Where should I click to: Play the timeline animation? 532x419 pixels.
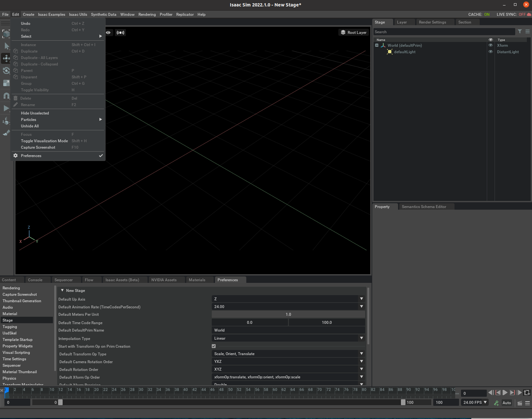[505, 393]
